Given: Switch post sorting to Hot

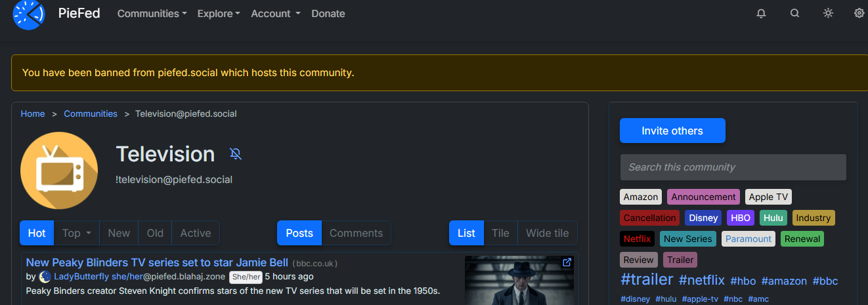Looking at the screenshot, I should [x=37, y=233].
